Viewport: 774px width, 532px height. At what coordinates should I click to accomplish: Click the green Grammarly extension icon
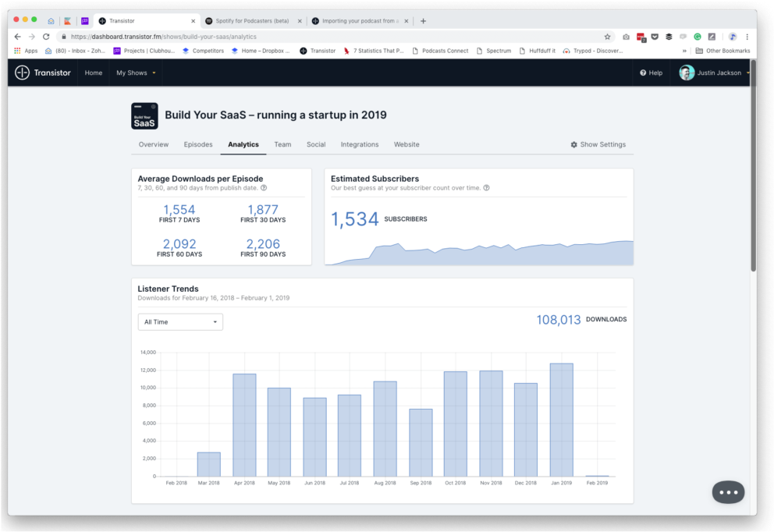pos(698,37)
